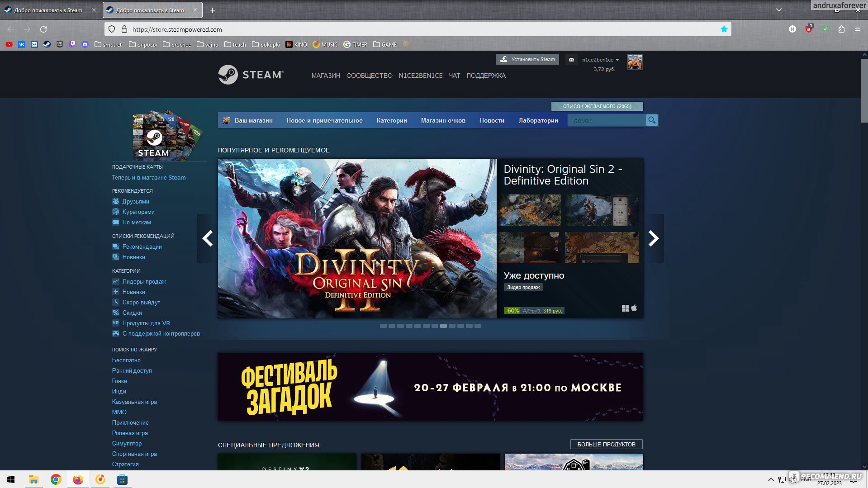Open the Discord bookmark icon
Screen dimensions: 868x488
pyautogui.click(x=85, y=44)
